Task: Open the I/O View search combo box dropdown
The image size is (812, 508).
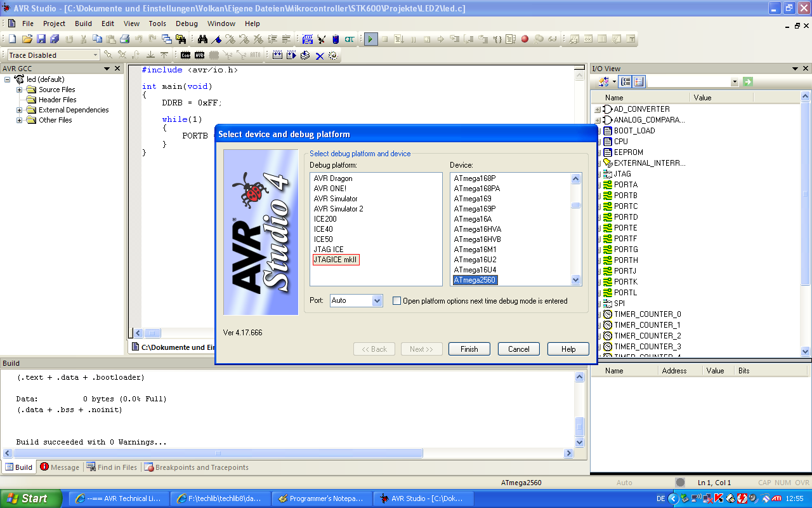Action: tap(735, 81)
